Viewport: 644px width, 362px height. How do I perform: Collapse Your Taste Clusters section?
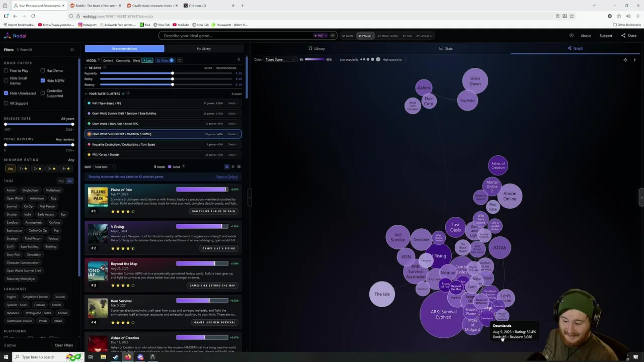click(86, 94)
